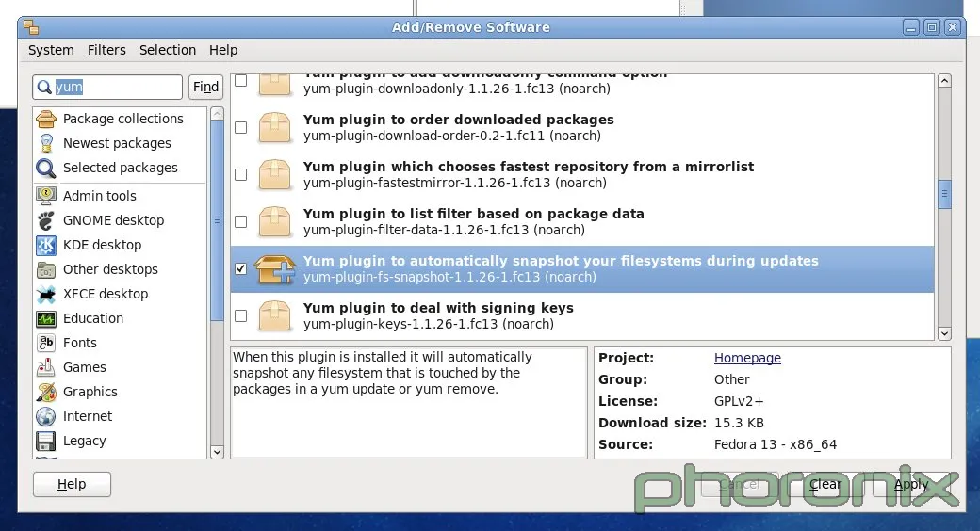Click the yum-plugin-download-order package box icon

(275, 127)
